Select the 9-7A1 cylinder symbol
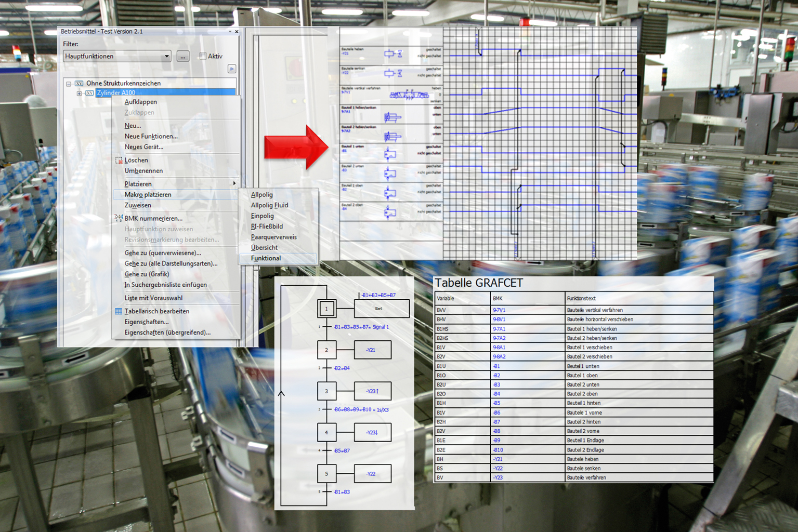 pyautogui.click(x=393, y=118)
